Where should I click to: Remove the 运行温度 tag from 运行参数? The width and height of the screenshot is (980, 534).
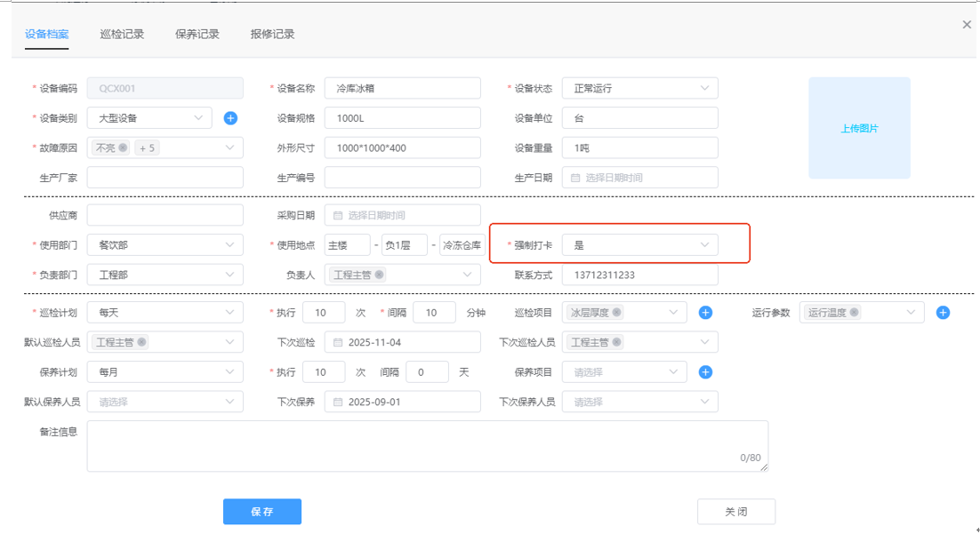coord(854,313)
